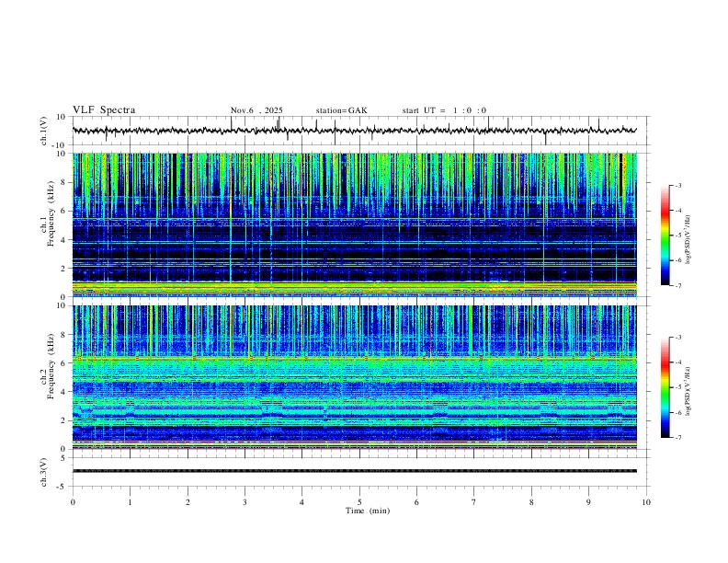
Task: Click the ch.3 voltage trace band
Action: (x=355, y=471)
